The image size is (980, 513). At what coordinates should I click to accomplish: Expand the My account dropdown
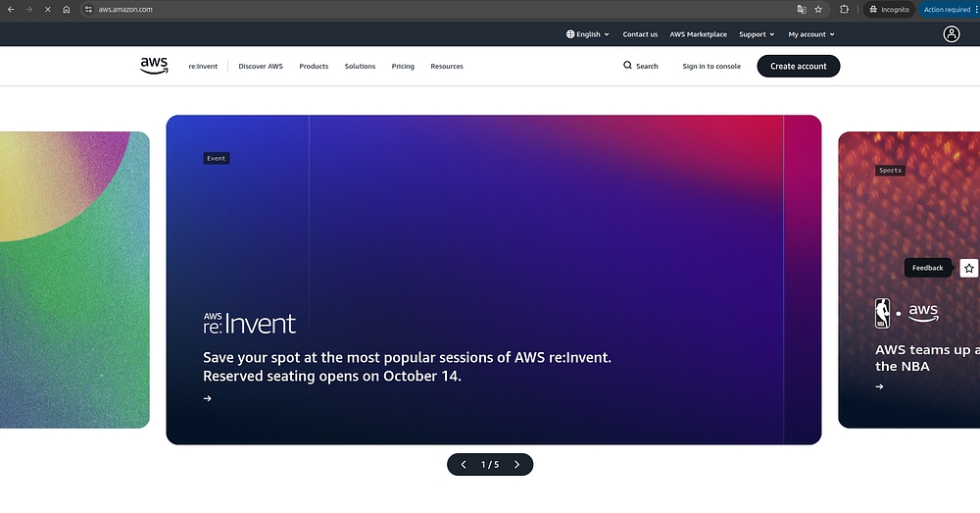[x=811, y=34]
